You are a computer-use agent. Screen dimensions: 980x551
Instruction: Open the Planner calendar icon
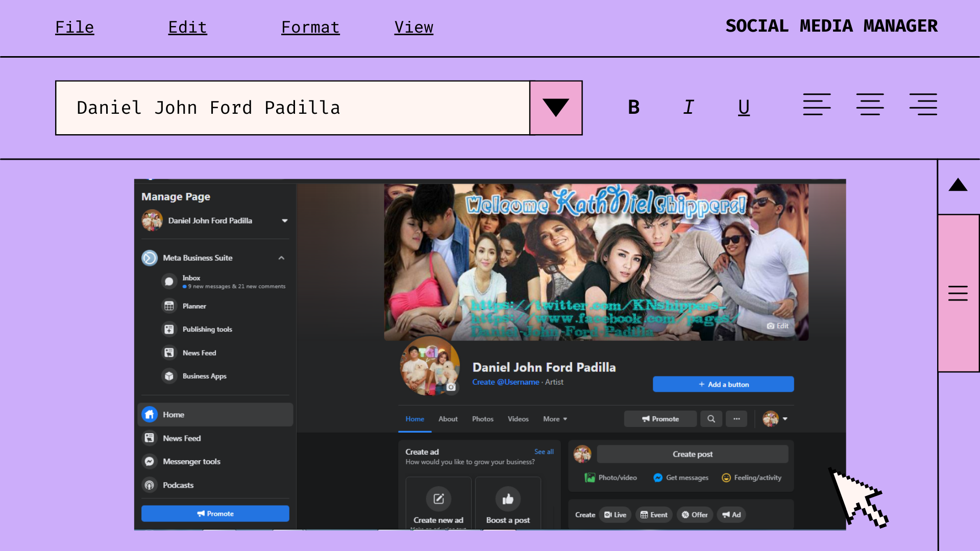pos(169,306)
